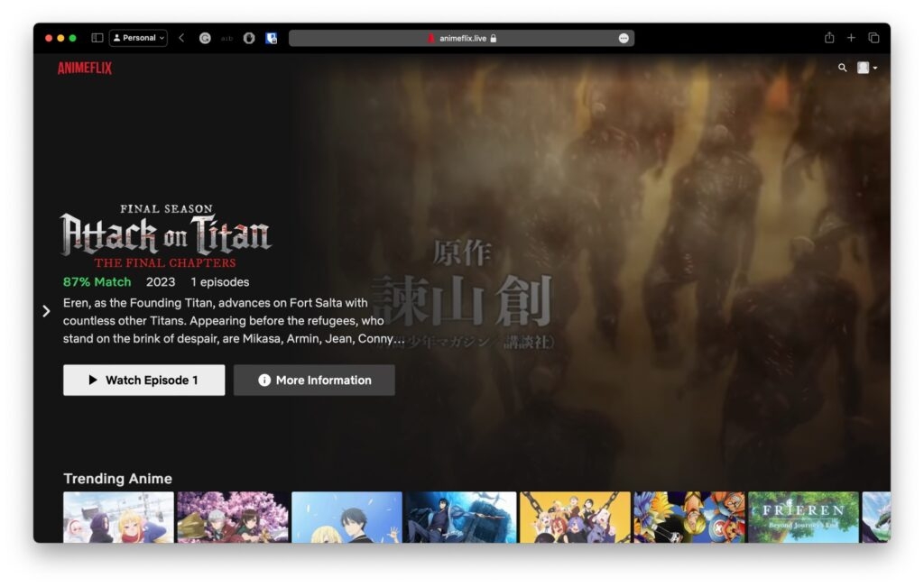924x587 pixels.
Task: Open the dark blue underwater anime thumbnail
Action: (461, 517)
